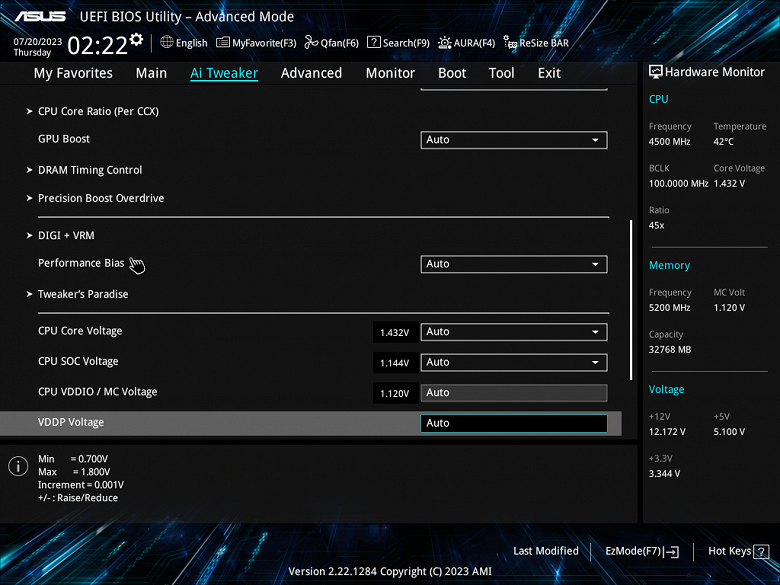Select the CPU SOC Voltage label
780x585 pixels.
coord(78,361)
